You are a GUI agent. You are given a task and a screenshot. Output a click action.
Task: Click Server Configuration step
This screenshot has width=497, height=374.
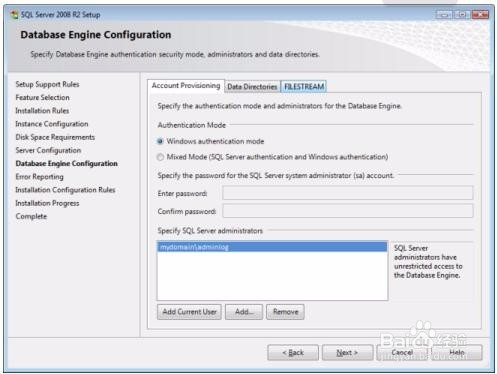48,150
